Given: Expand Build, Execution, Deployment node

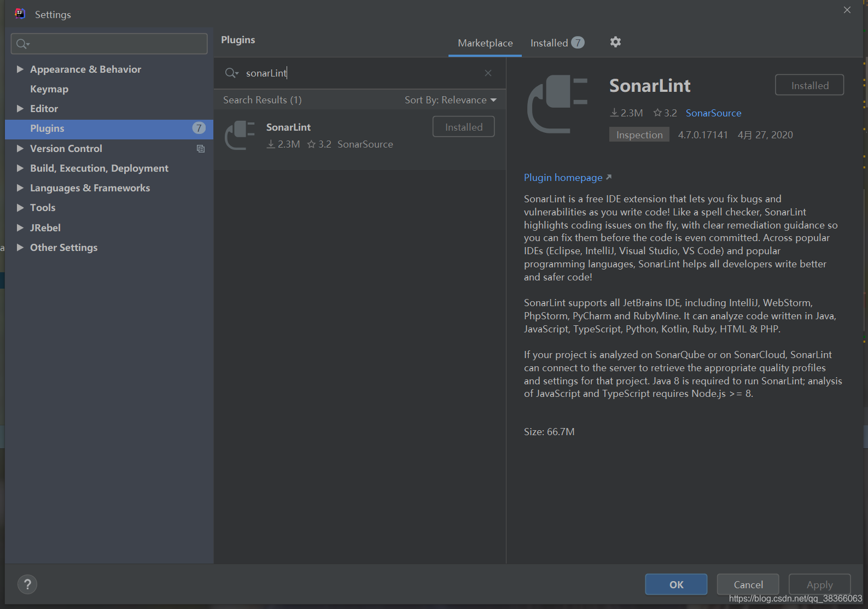Looking at the screenshot, I should click(x=20, y=168).
